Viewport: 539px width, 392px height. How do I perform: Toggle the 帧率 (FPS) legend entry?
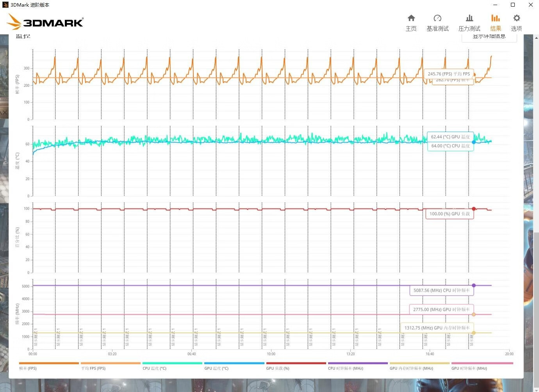pyautogui.click(x=28, y=368)
